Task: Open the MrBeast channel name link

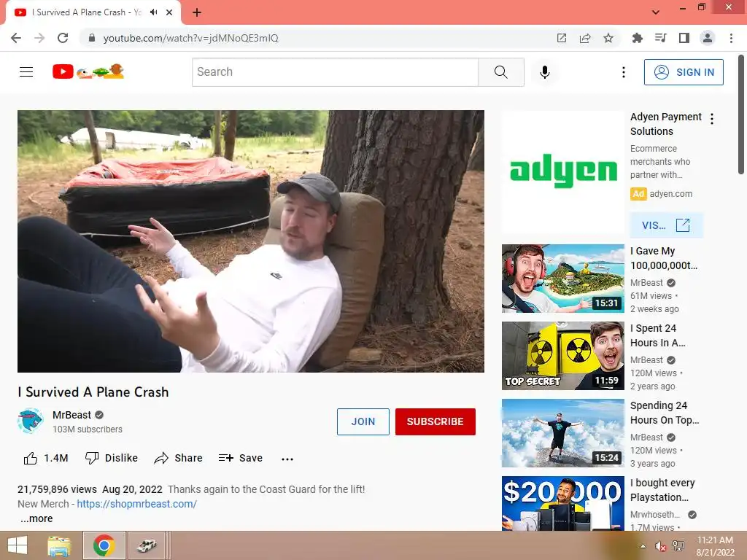Action: (x=71, y=415)
